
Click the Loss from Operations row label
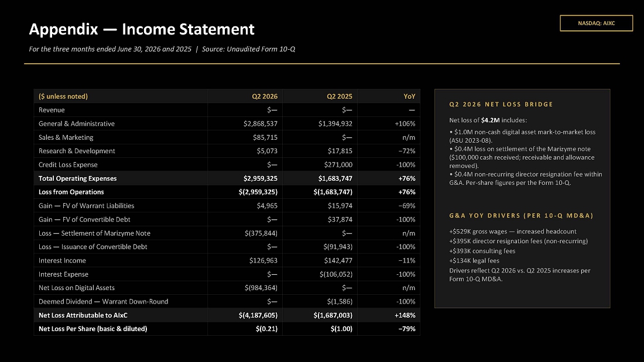(x=71, y=192)
